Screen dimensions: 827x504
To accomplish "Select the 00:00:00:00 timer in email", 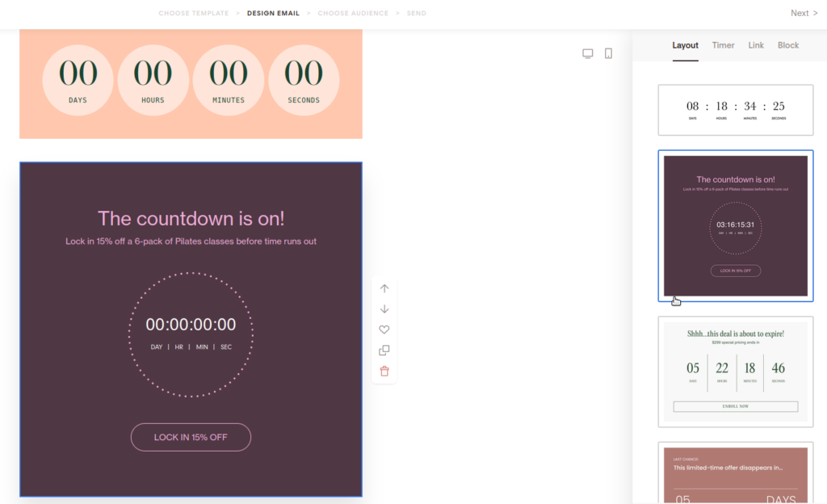I will point(191,324).
